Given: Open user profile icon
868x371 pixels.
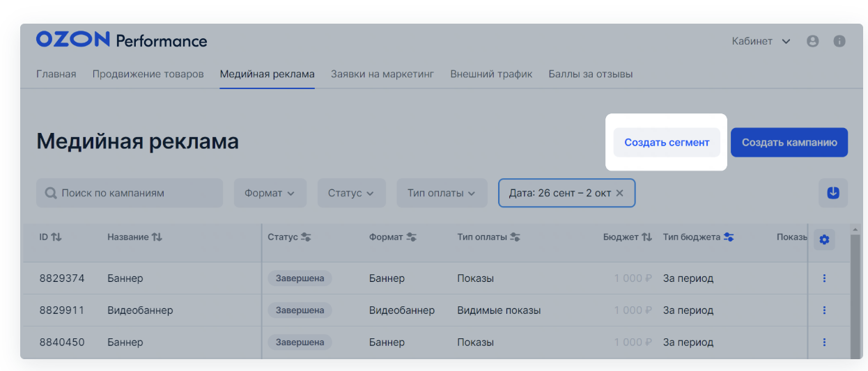Looking at the screenshot, I should (812, 41).
